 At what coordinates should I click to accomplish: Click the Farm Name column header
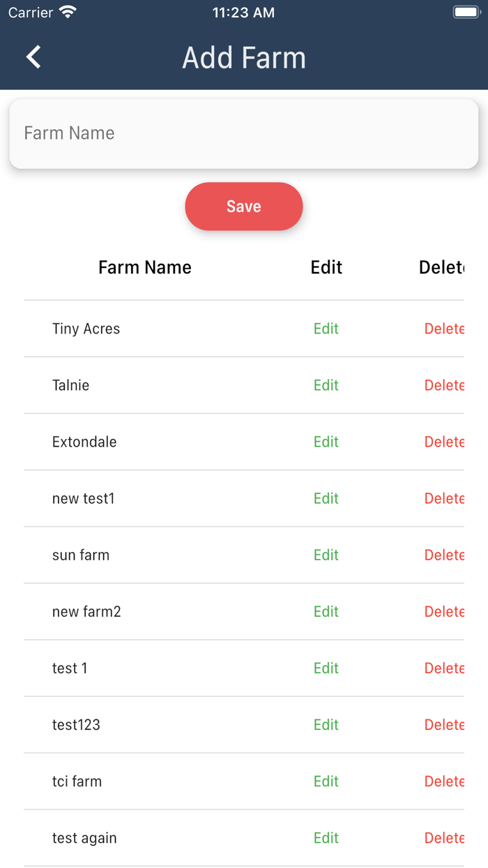145,267
